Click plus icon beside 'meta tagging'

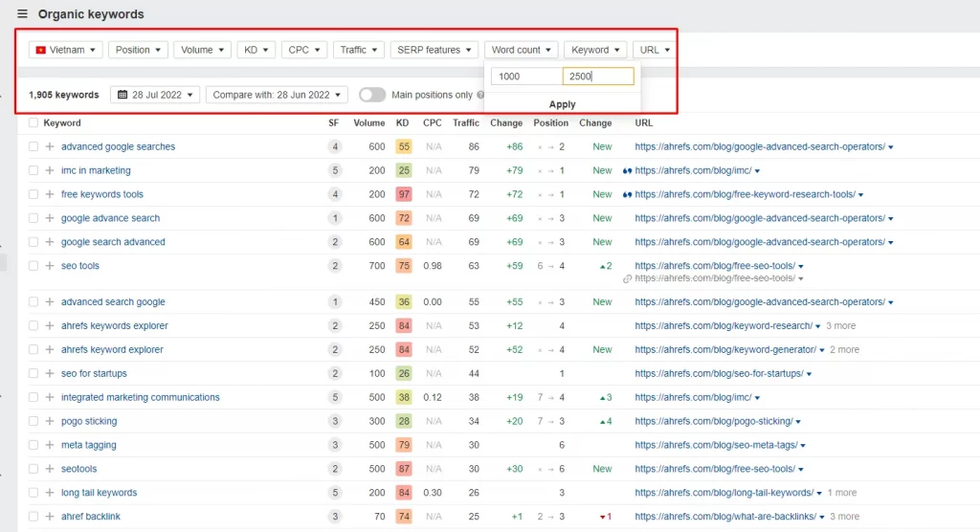(x=50, y=445)
